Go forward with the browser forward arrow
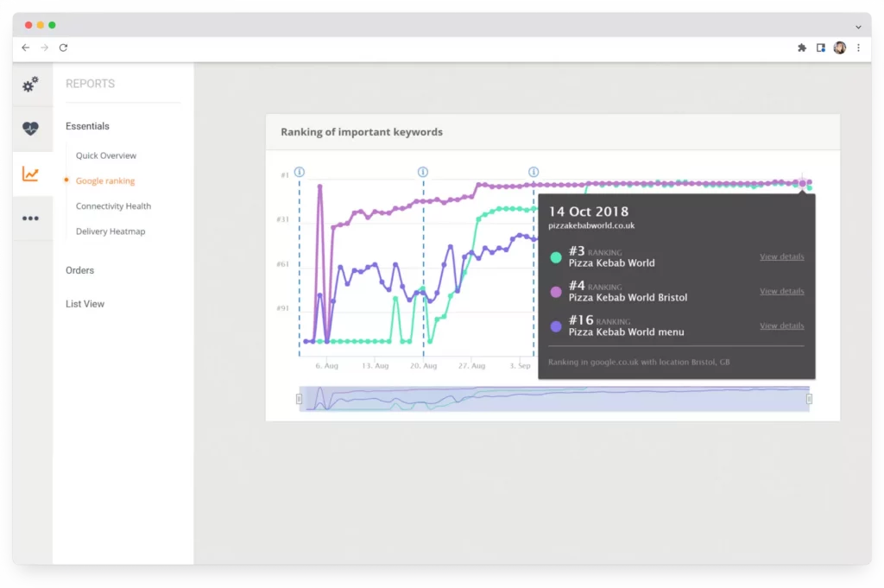Screen dimensions: 884x588 [45, 47]
